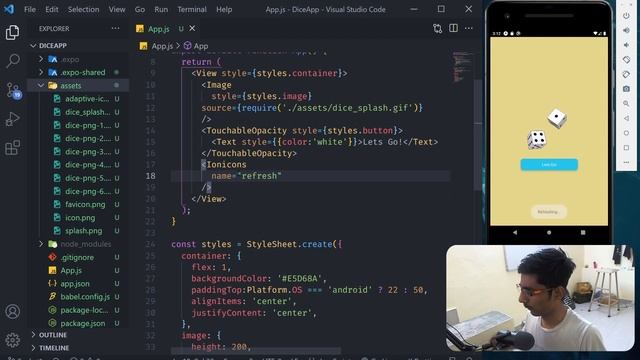Click emulator toolbar back triangle icon
640x360 pixels.
click(626, 118)
